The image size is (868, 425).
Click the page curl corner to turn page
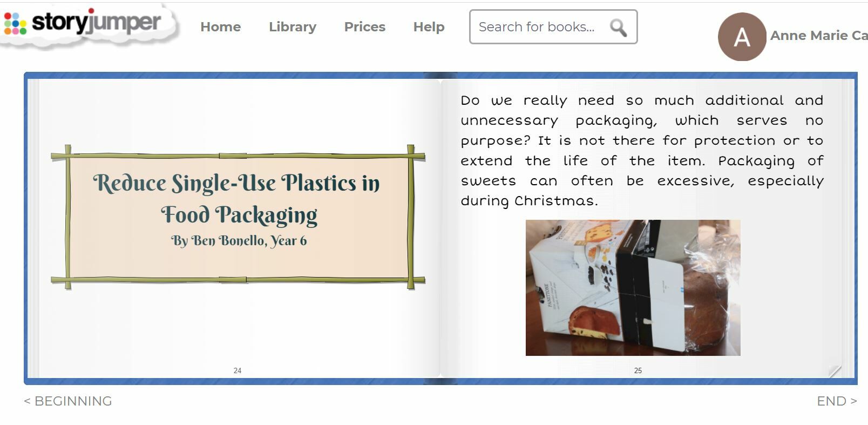pos(835,370)
